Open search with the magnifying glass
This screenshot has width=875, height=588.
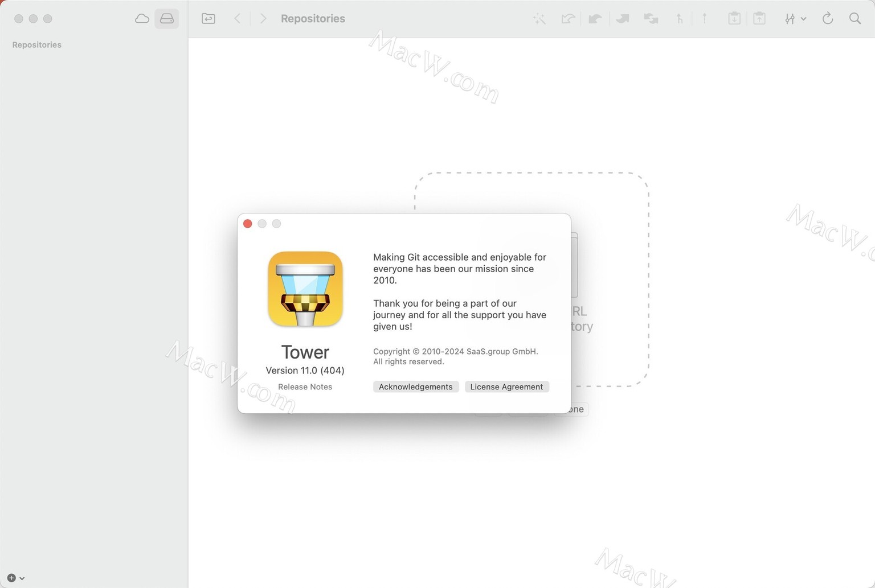coord(855,19)
